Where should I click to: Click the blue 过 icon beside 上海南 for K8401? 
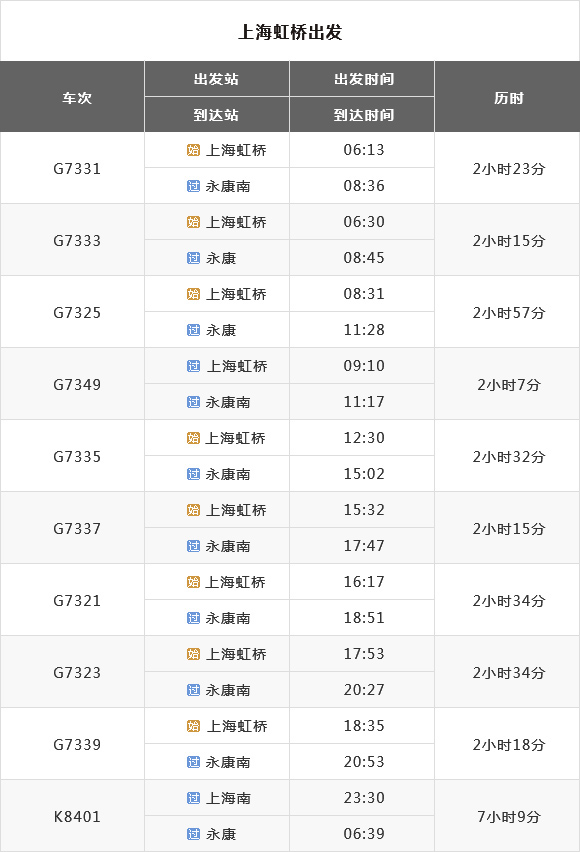193,798
